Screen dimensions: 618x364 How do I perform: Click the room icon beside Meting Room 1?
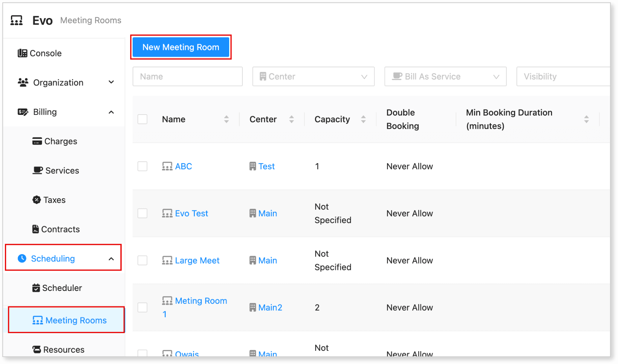click(167, 301)
